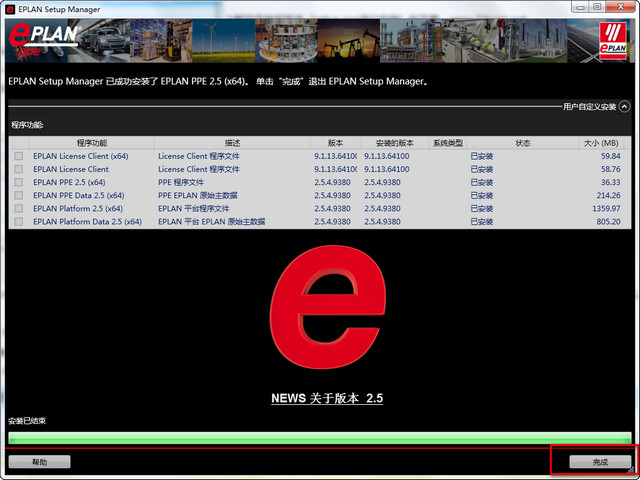
Task: Click the 状态 column header
Action: point(522,143)
